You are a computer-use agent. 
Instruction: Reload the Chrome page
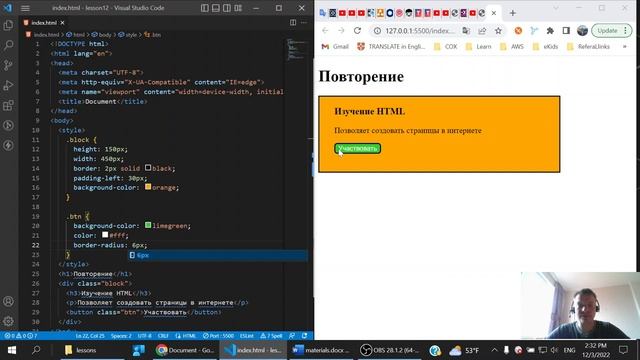point(357,31)
